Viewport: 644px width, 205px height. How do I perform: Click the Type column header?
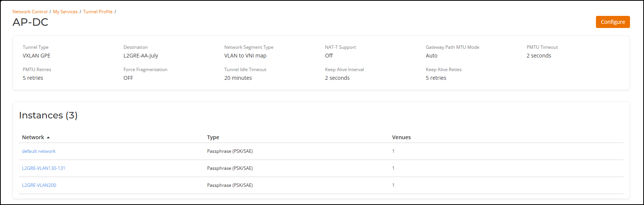pyautogui.click(x=213, y=137)
